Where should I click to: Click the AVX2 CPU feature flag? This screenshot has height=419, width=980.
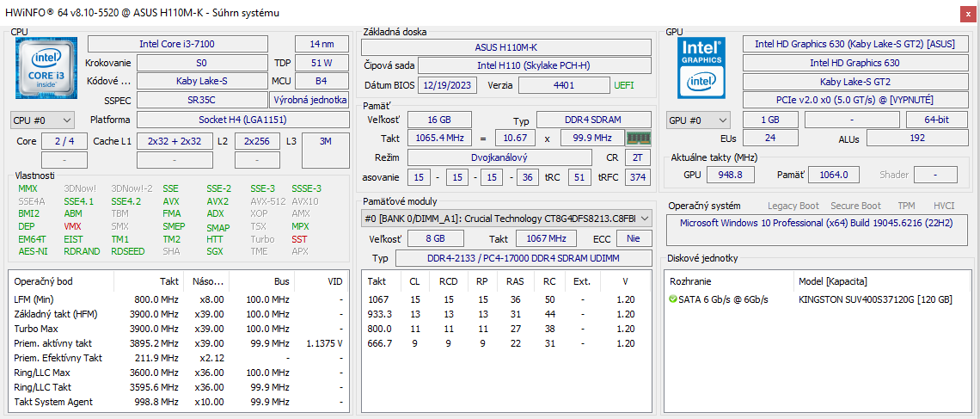217,201
